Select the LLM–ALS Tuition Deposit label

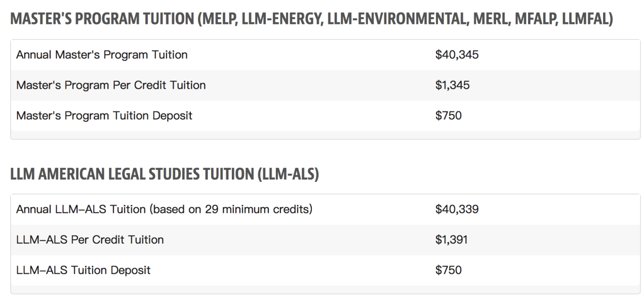[x=84, y=270]
